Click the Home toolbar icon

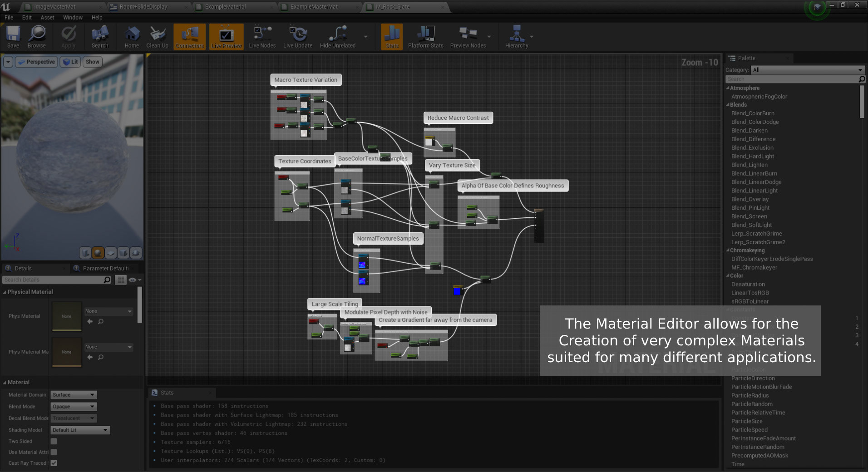click(132, 37)
